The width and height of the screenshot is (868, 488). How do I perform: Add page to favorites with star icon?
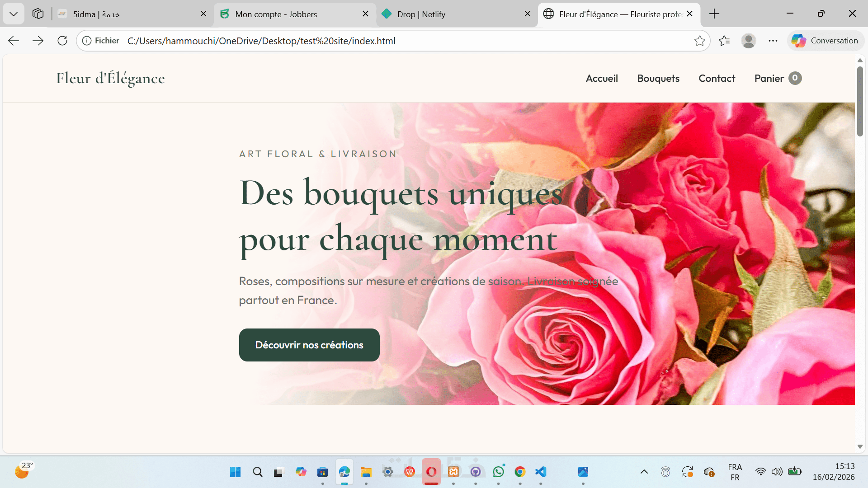click(x=699, y=41)
